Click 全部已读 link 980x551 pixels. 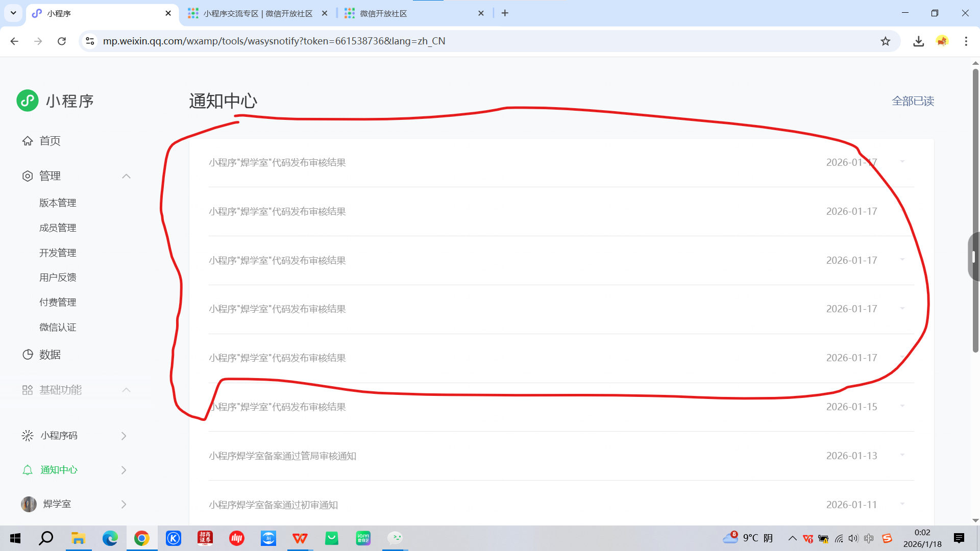point(913,101)
